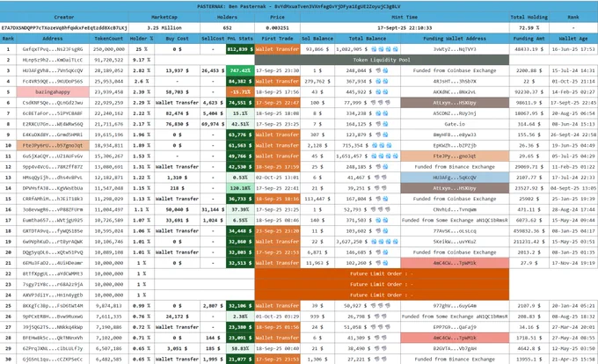Viewport: 598px width, 364px height.
Task: Click the "Token Liquidity Pool" banner in row 2
Action: pyautogui.click(x=382, y=60)
